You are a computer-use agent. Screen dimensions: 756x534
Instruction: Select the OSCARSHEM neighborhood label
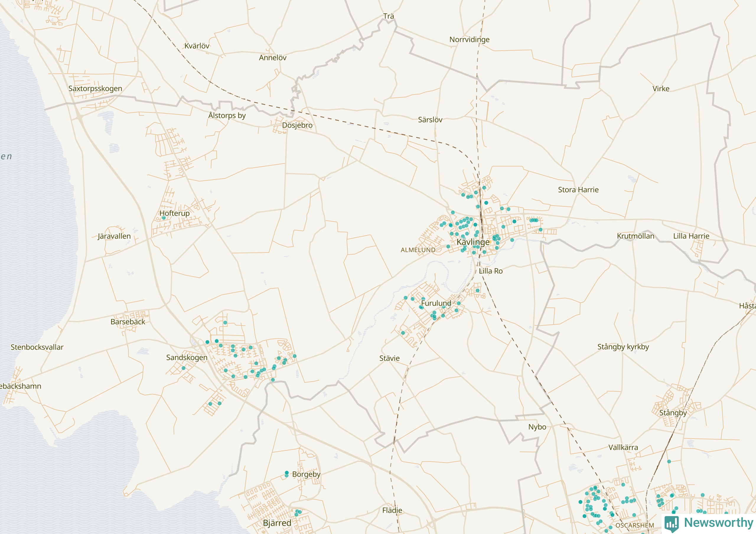(635, 525)
